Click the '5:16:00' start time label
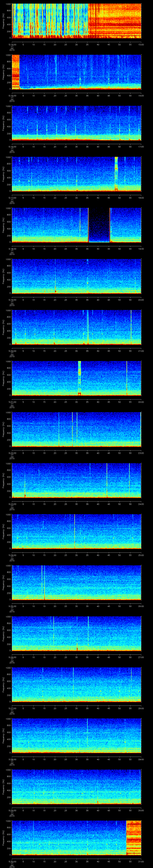Image resolution: width=153 pixels, height=868 pixels. click(x=12, y=146)
